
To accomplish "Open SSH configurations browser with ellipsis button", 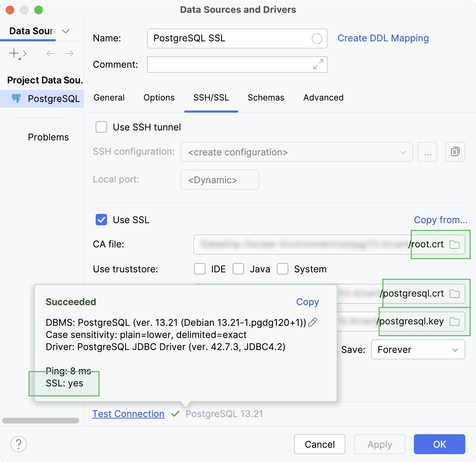I will 427,152.
